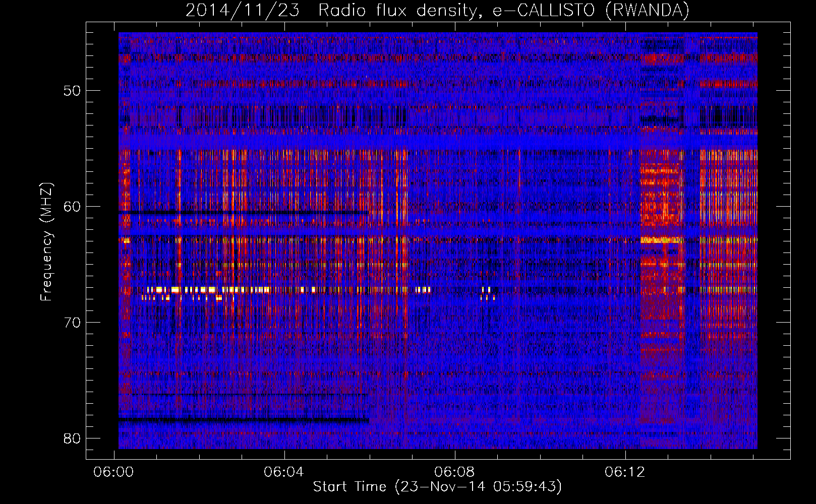Screen dimensions: 816x504
Task: Click the "70" frequency tick label
Action: (x=72, y=323)
